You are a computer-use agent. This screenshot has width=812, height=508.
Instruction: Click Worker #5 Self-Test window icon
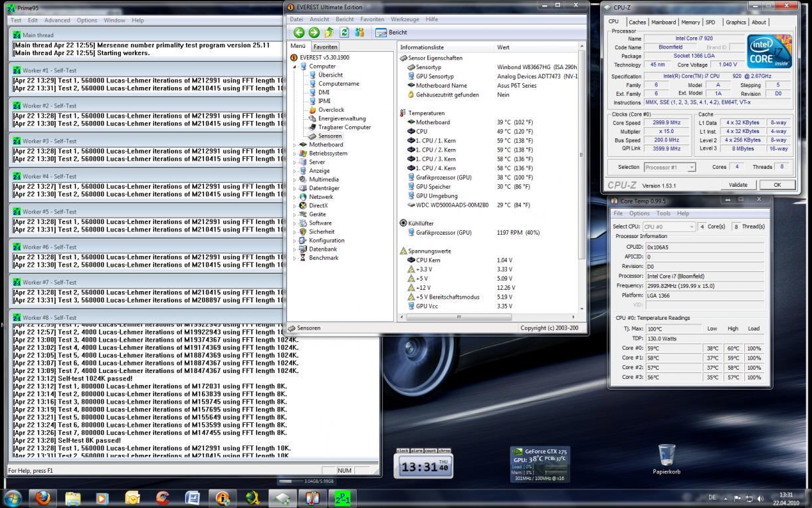coord(16,211)
